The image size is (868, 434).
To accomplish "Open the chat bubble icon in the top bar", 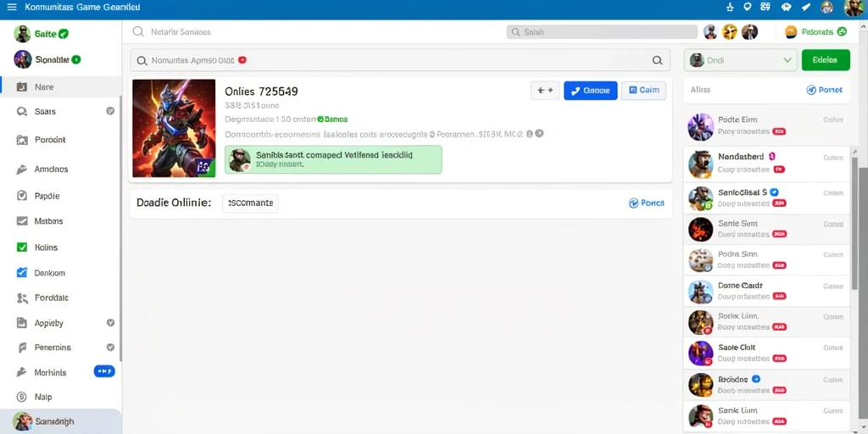I will (786, 7).
